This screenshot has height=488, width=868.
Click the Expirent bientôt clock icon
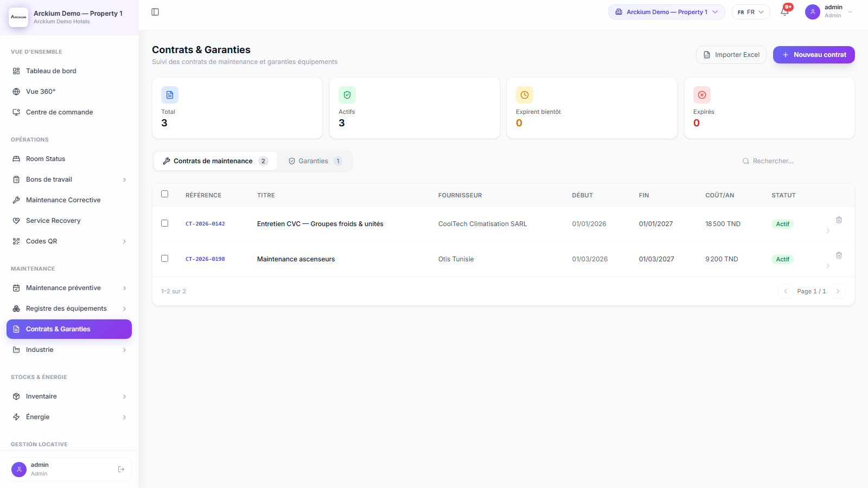click(525, 95)
